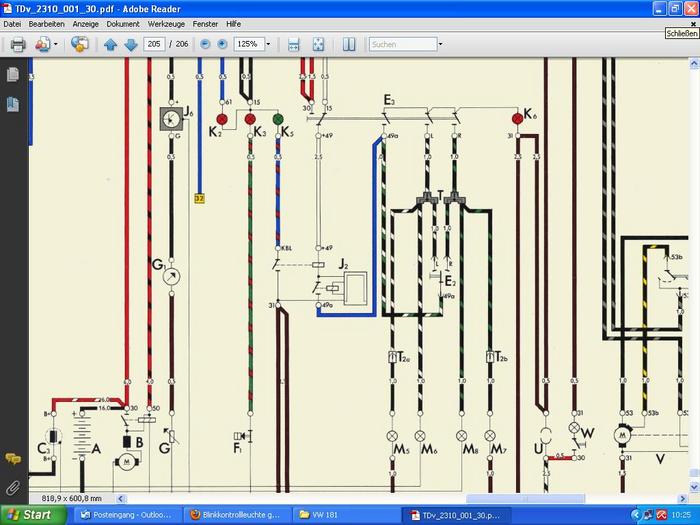
Task: Open the zoom level dropdown arrow
Action: click(268, 44)
